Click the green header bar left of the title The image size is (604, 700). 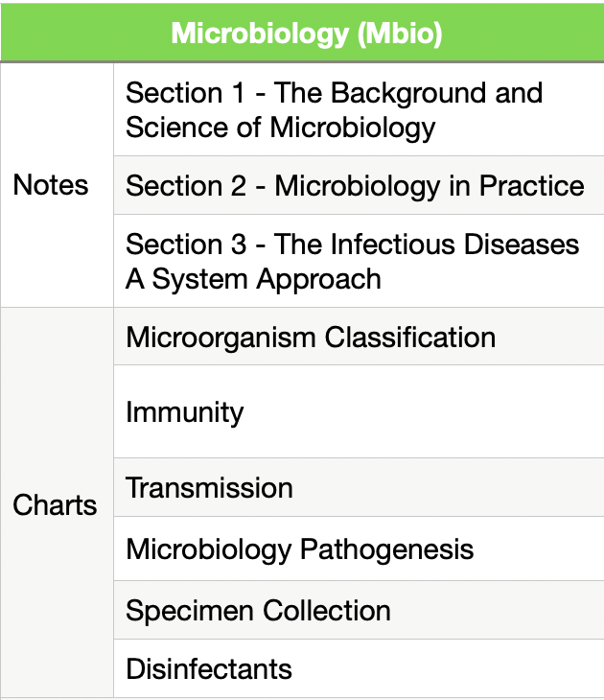point(77,33)
